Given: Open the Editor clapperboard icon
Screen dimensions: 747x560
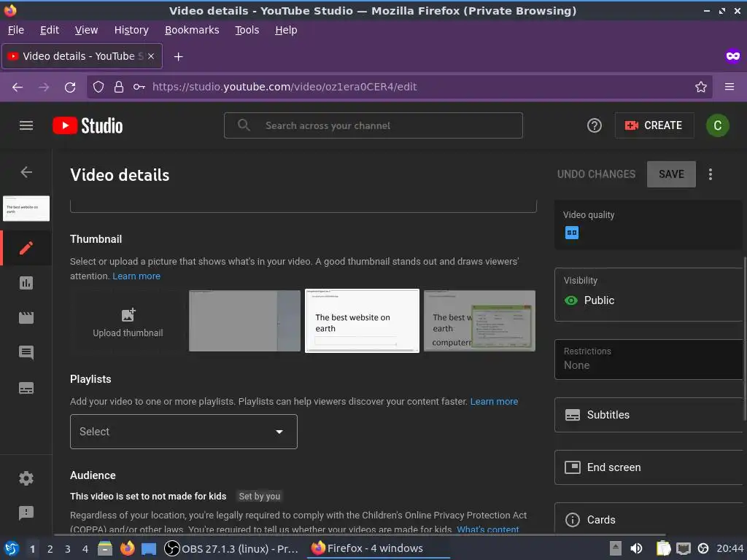Looking at the screenshot, I should pyautogui.click(x=26, y=318).
